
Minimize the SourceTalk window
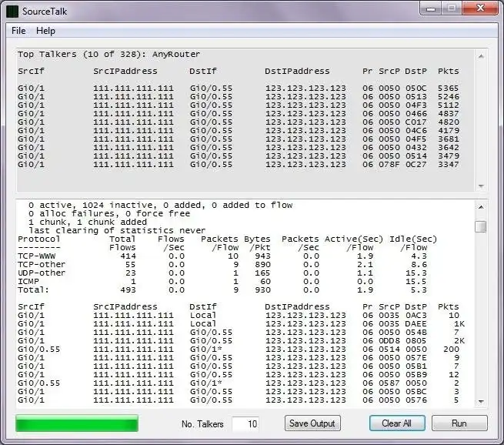pos(431,8)
